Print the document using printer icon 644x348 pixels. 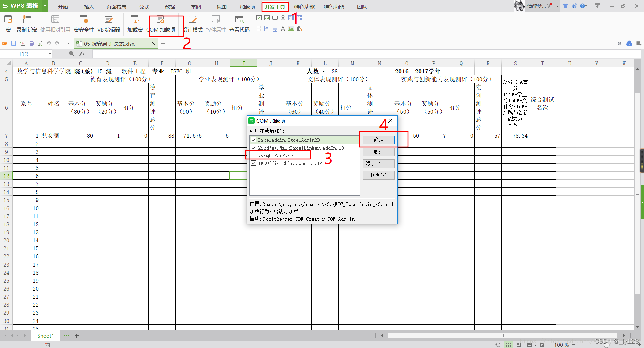31,43
